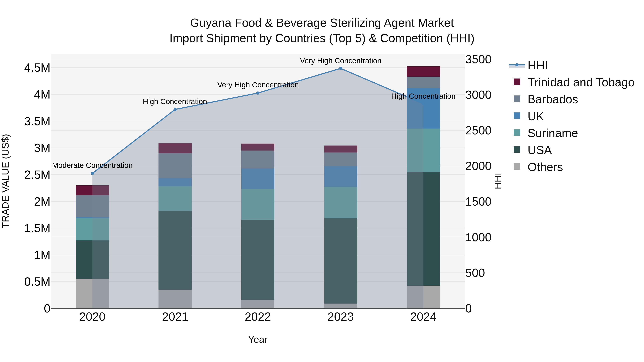
Task: Click the 3M y-axis tick label
Action: coord(42,148)
